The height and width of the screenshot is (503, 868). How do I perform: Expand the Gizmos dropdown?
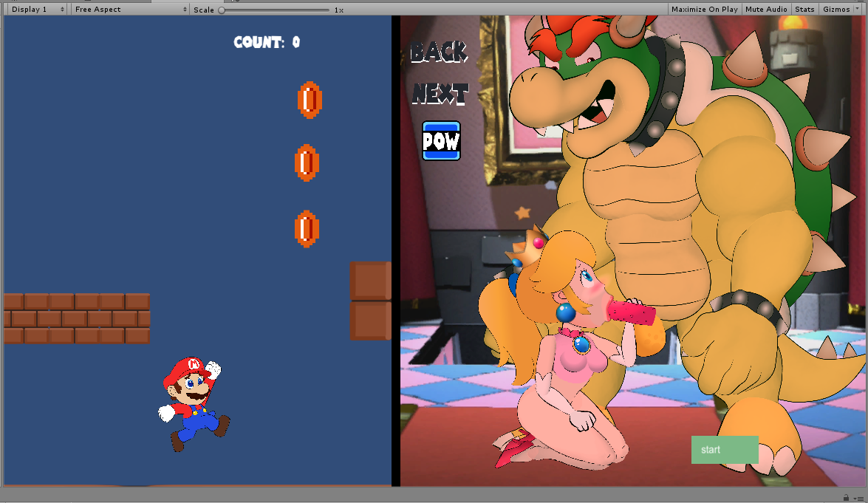(840, 10)
